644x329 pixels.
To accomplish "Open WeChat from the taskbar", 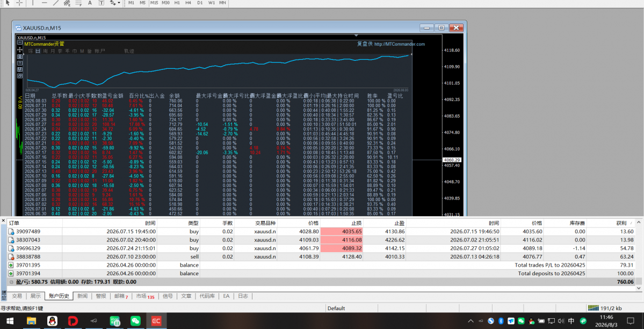I will pos(135,321).
